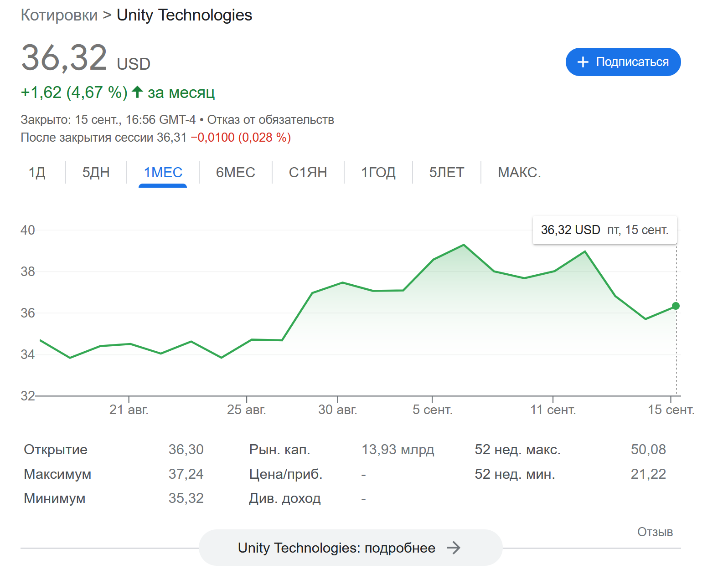This screenshot has width=728, height=569.
Task: Open the Отказ от обязательств disclaimer link
Action: pos(271,120)
